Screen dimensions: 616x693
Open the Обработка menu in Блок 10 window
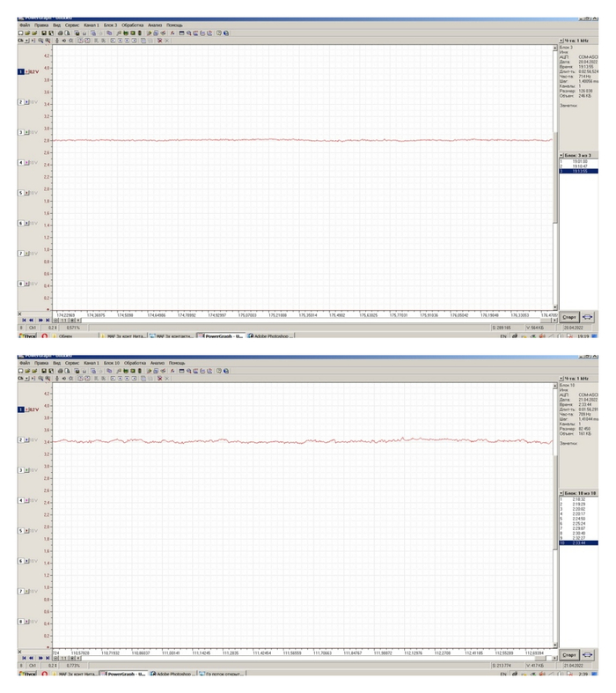[136, 364]
